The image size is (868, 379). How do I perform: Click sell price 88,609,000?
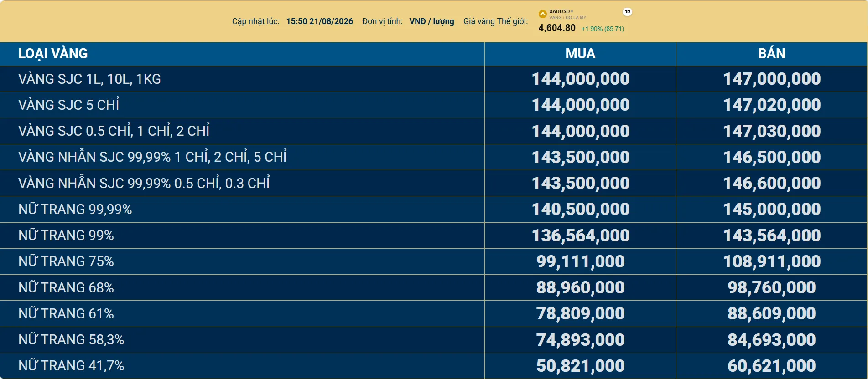772,313
